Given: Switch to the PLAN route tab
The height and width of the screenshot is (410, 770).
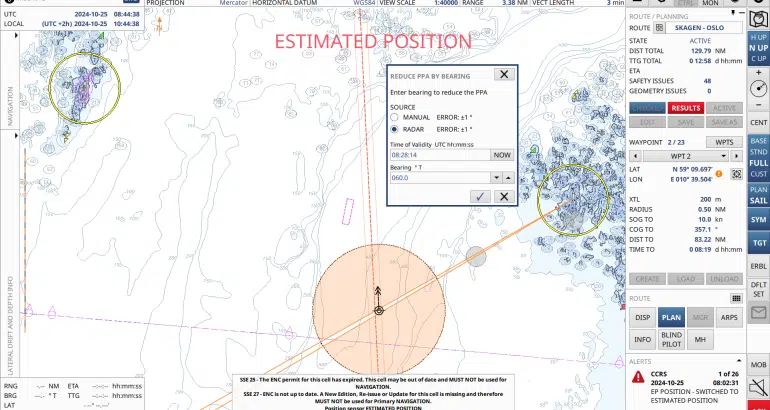Looking at the screenshot, I should [671, 317].
